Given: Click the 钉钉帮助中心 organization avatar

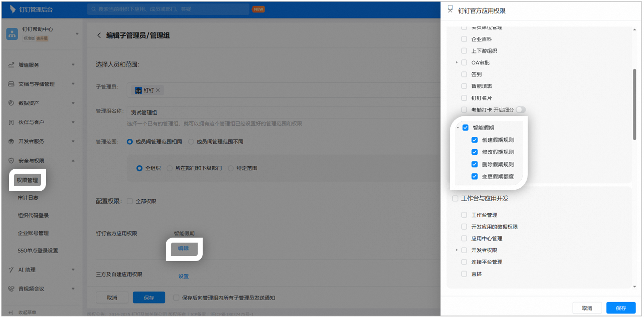Looking at the screenshot, I should [12, 33].
